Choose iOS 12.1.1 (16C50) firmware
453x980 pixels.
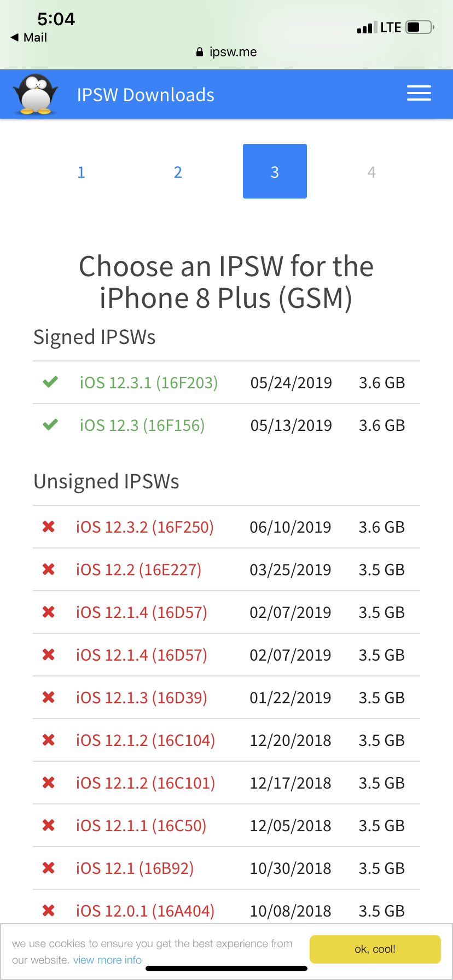coord(141,825)
